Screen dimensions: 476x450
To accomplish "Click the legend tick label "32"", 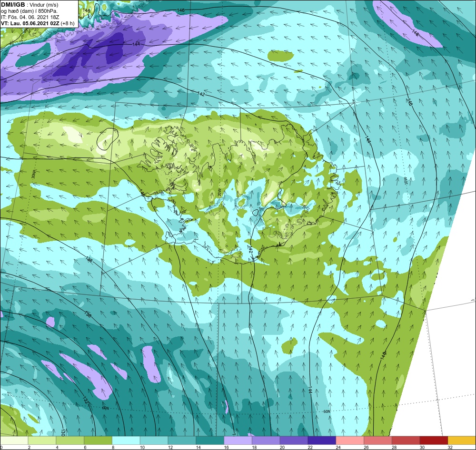I will pyautogui.click(x=450, y=447).
